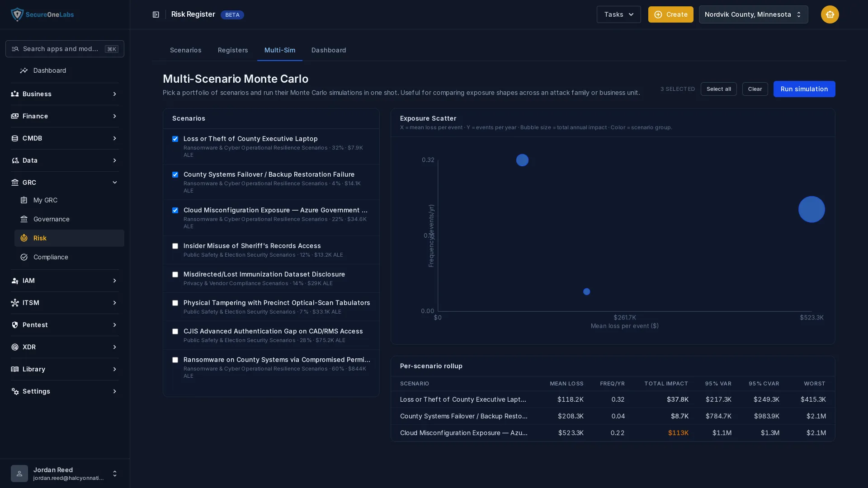868x488 pixels.
Task: Open the sidebar Dashboard link
Action: [69, 70]
